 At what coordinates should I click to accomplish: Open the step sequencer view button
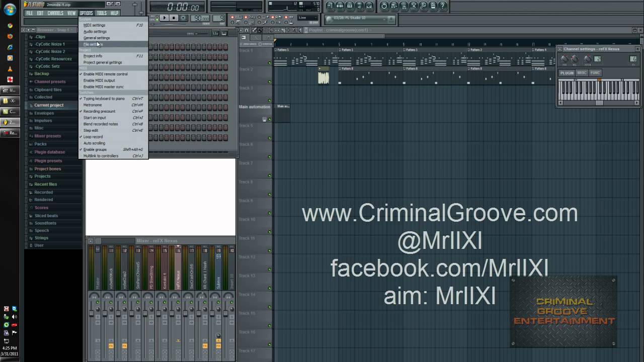coord(340,6)
